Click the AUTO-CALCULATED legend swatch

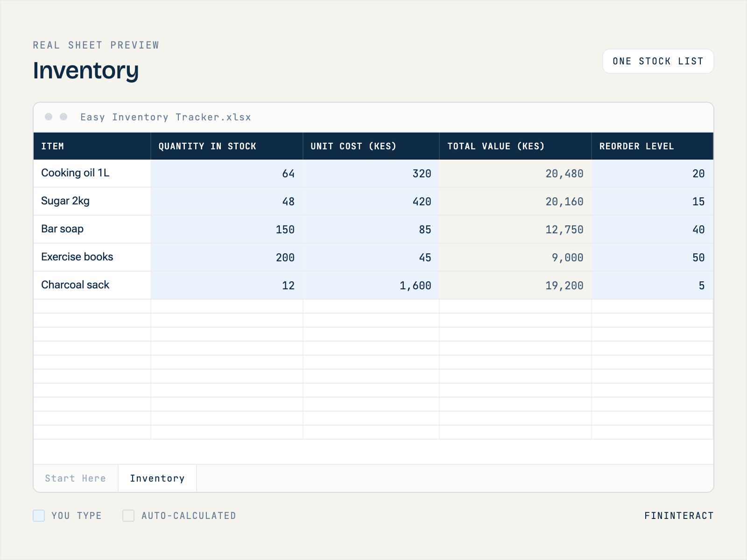[128, 516]
